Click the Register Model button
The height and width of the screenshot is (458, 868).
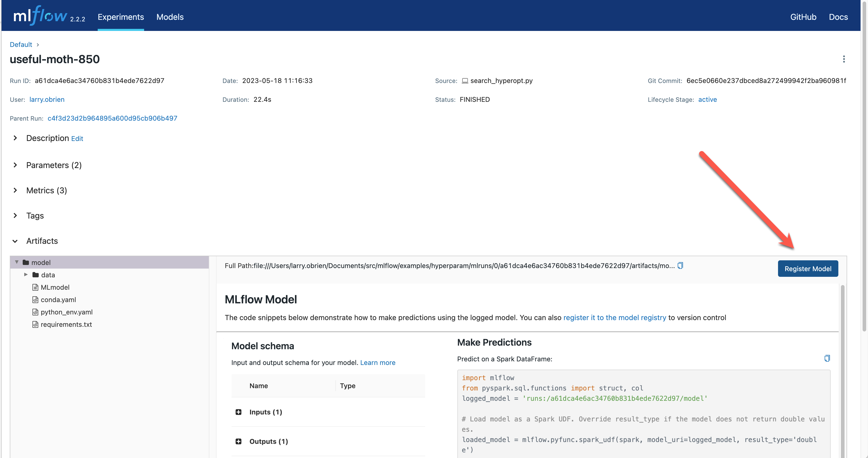[807, 269]
